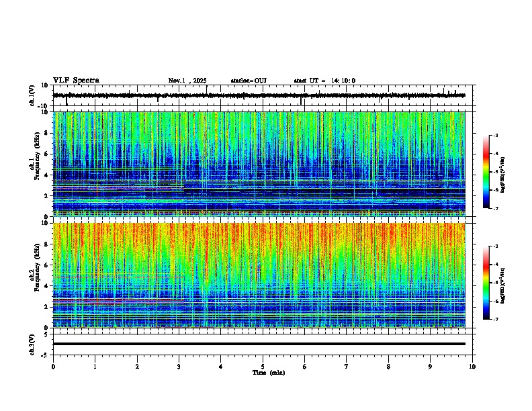The height and width of the screenshot is (411, 532).
Task: Click time axis tick label "2"
Action: pyautogui.click(x=137, y=367)
